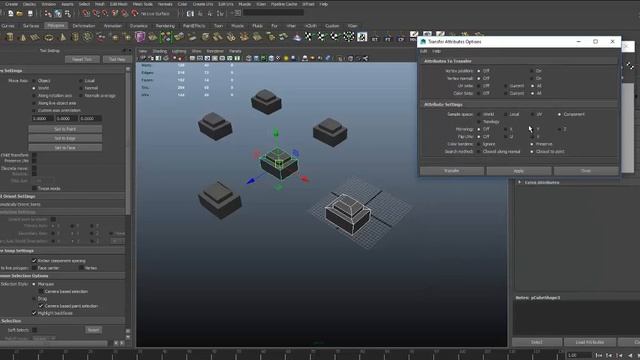Click the UV Texture Editor shelf icon
Viewport: 640px width, 360px height.
pos(362,37)
